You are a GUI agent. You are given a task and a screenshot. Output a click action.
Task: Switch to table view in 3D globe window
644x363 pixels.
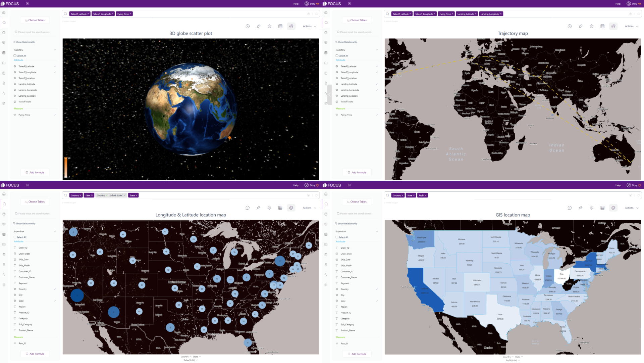pyautogui.click(x=280, y=26)
